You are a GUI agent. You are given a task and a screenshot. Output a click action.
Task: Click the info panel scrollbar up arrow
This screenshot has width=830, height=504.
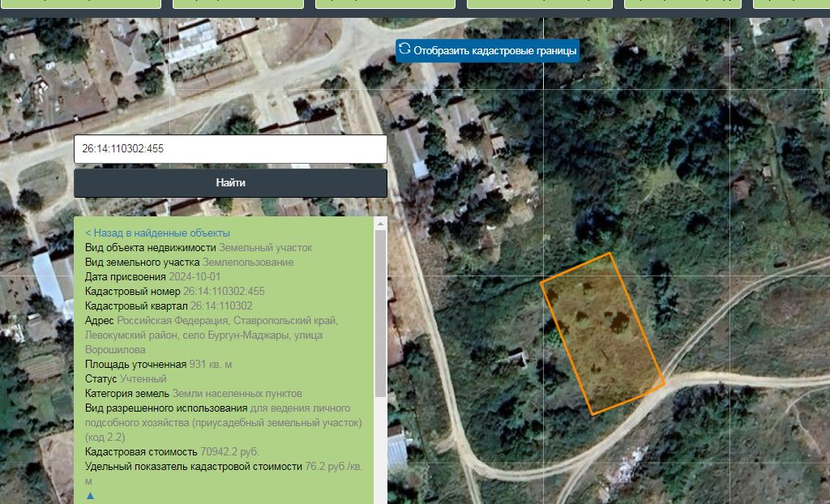point(380,224)
